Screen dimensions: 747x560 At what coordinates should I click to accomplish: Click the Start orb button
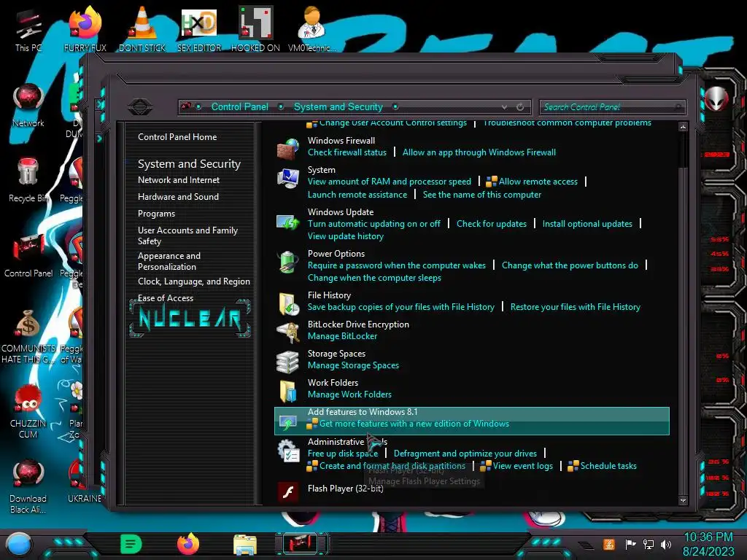point(19,544)
